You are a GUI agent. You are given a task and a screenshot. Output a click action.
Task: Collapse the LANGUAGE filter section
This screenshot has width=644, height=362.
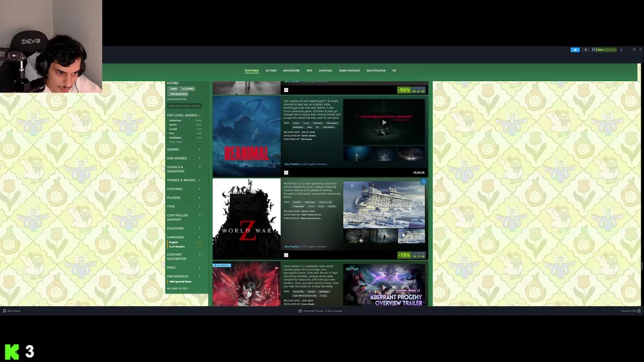click(x=184, y=237)
